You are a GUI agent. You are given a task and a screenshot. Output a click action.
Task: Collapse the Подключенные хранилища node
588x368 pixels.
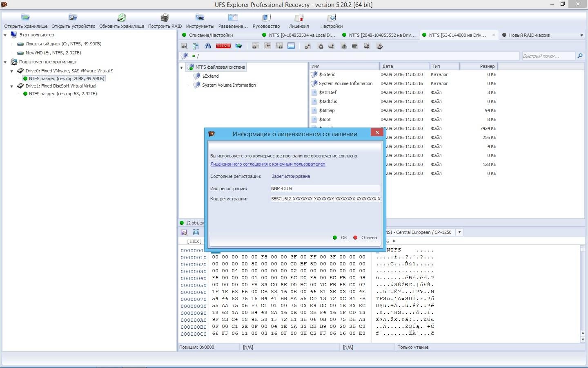tap(5, 62)
